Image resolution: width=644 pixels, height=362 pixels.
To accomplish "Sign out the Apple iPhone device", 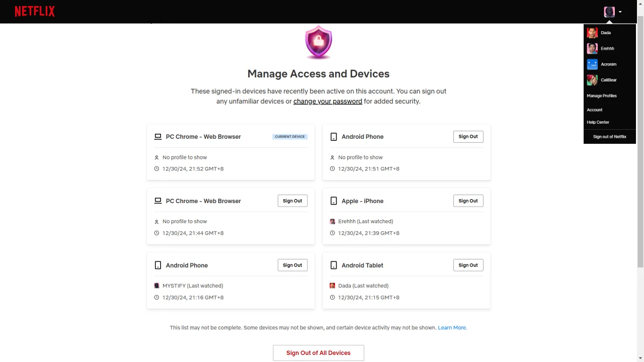I will click(468, 201).
